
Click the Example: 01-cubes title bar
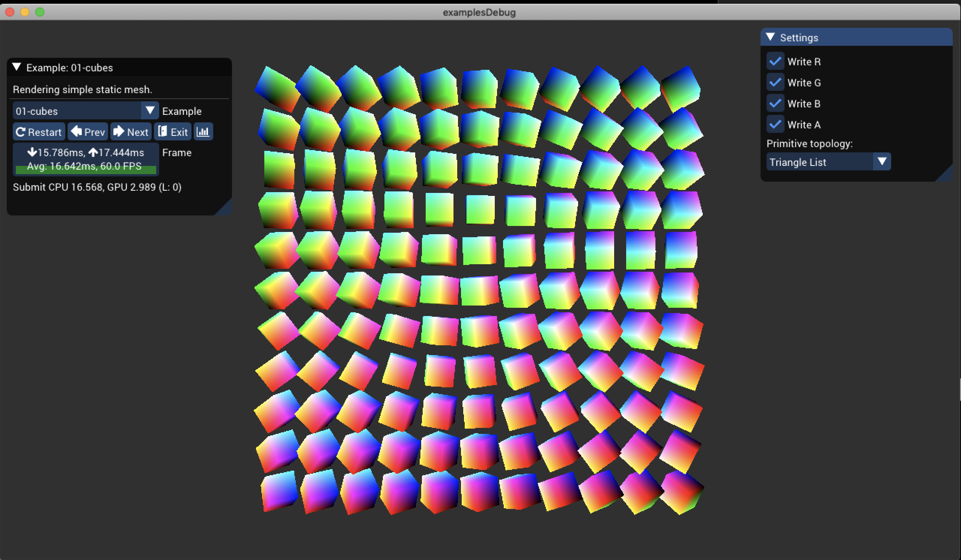(119, 67)
